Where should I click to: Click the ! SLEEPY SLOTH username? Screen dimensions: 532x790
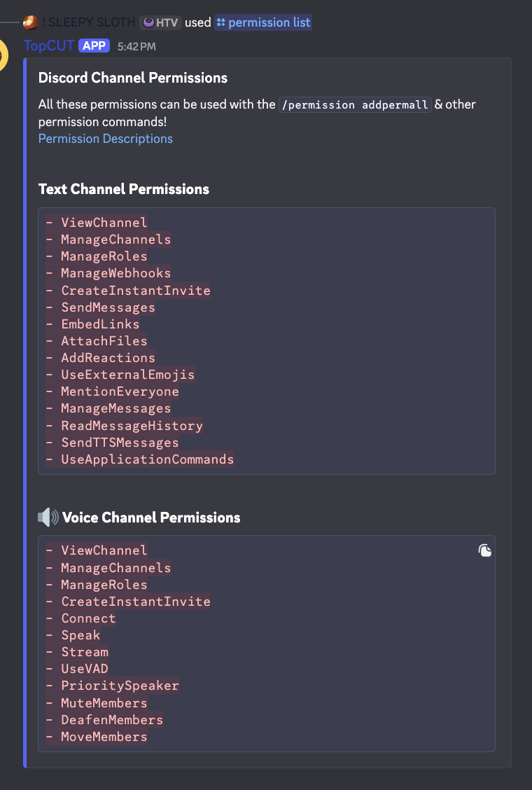coord(89,22)
